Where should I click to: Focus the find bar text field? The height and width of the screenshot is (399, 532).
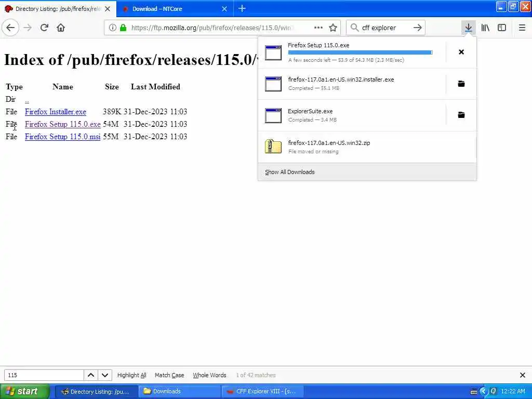pyautogui.click(x=44, y=375)
